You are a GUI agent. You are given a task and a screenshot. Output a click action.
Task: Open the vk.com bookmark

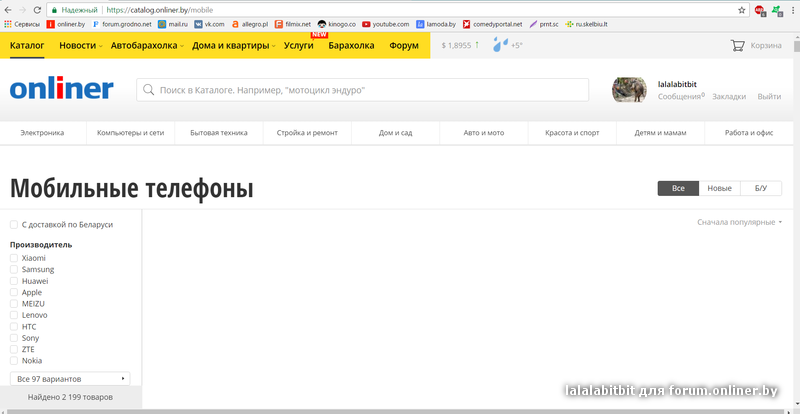tap(209, 23)
